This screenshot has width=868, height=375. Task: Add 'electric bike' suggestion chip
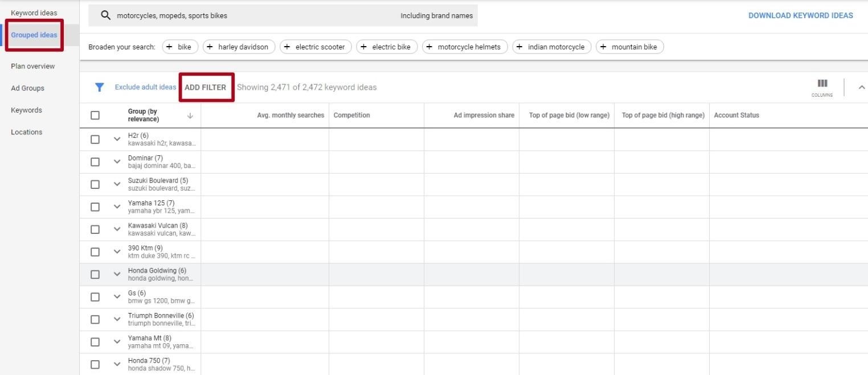387,47
